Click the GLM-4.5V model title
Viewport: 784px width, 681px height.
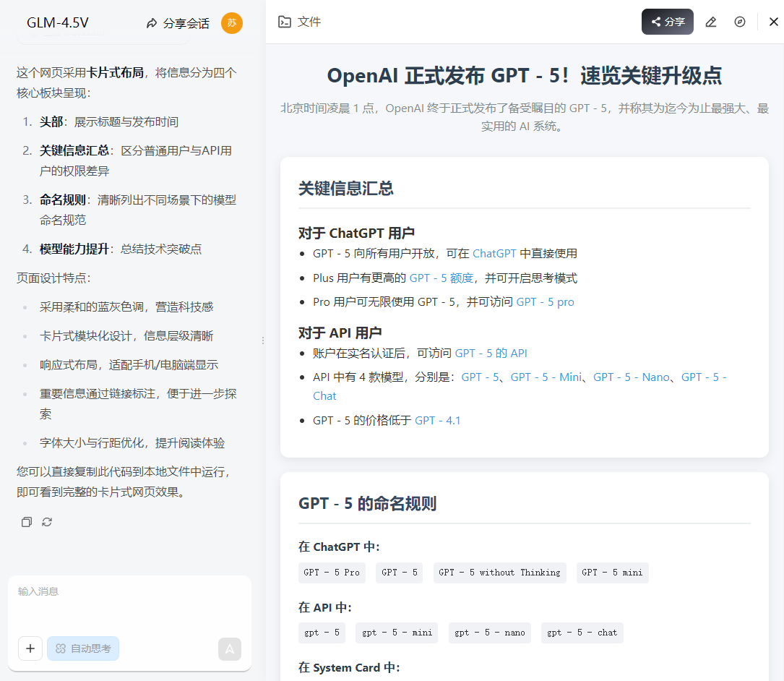pos(58,23)
